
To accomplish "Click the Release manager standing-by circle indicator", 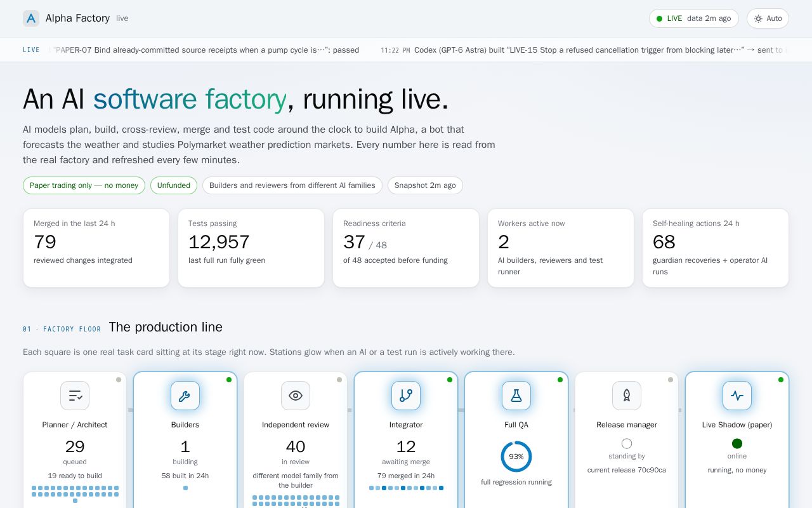I will tap(627, 443).
